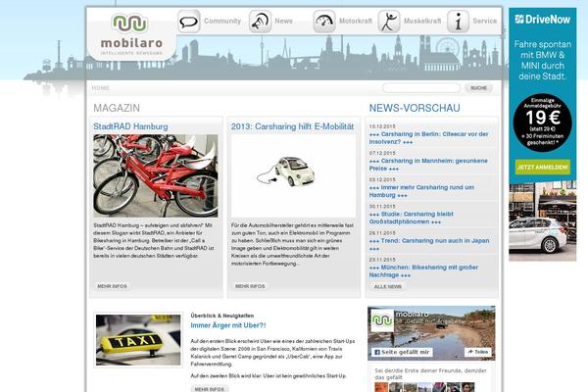This screenshot has width=588, height=392.
Task: Click MEHR INFOS under StadtRAD Hamburg
Action: 112,286
